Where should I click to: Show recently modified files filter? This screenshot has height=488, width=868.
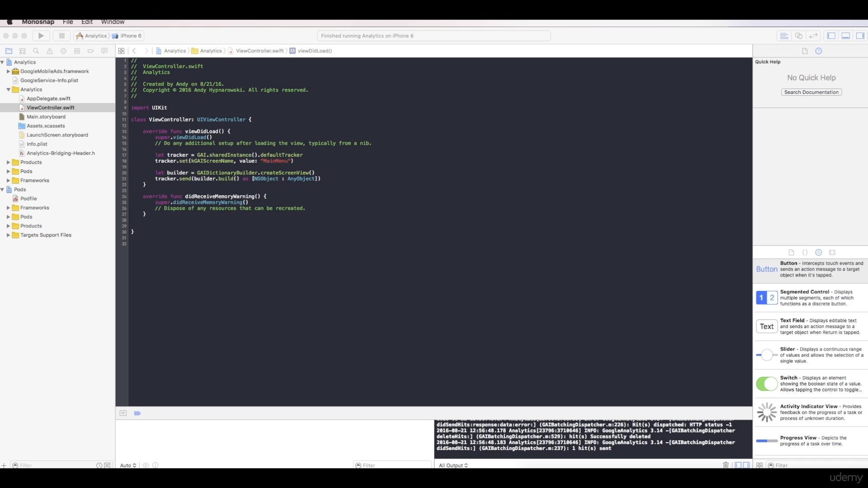click(x=99, y=465)
